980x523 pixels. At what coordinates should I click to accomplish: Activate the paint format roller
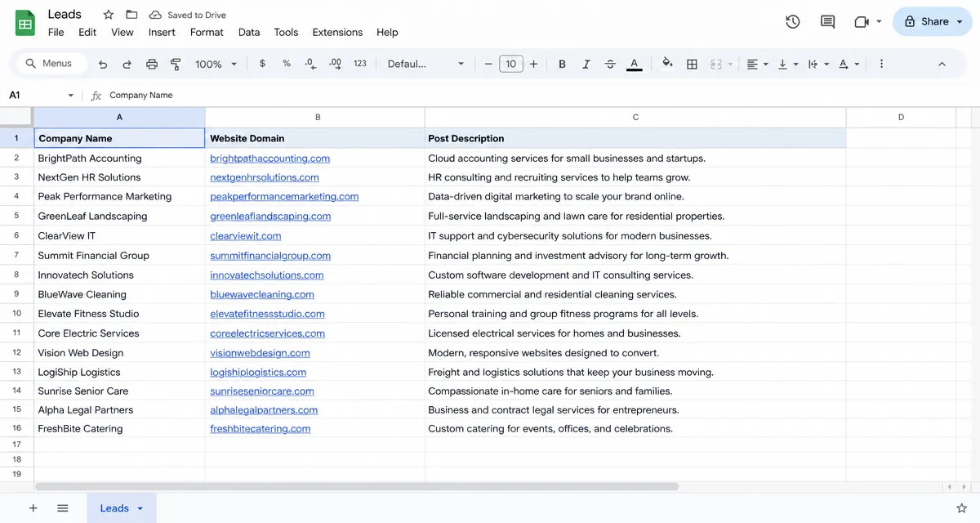click(x=176, y=64)
